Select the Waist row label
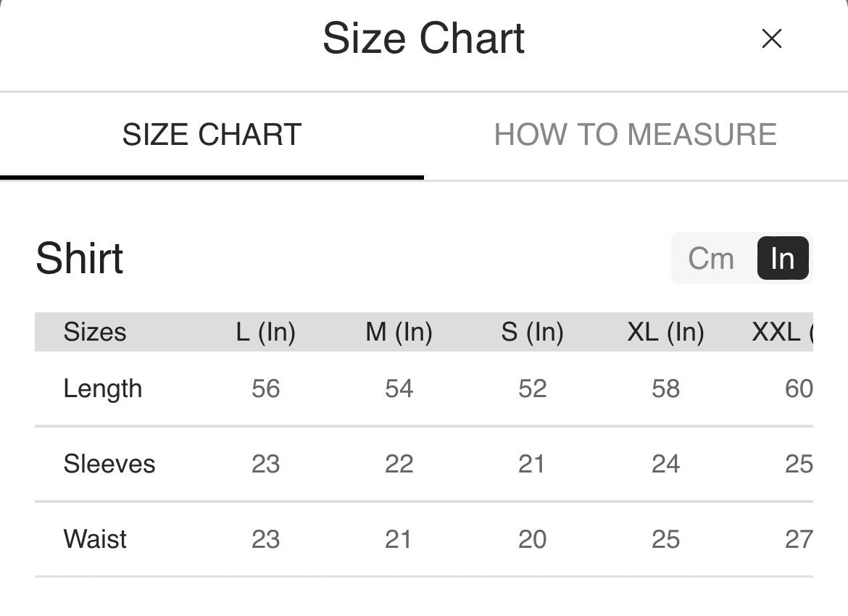Image resolution: width=848 pixels, height=616 pixels. (95, 539)
